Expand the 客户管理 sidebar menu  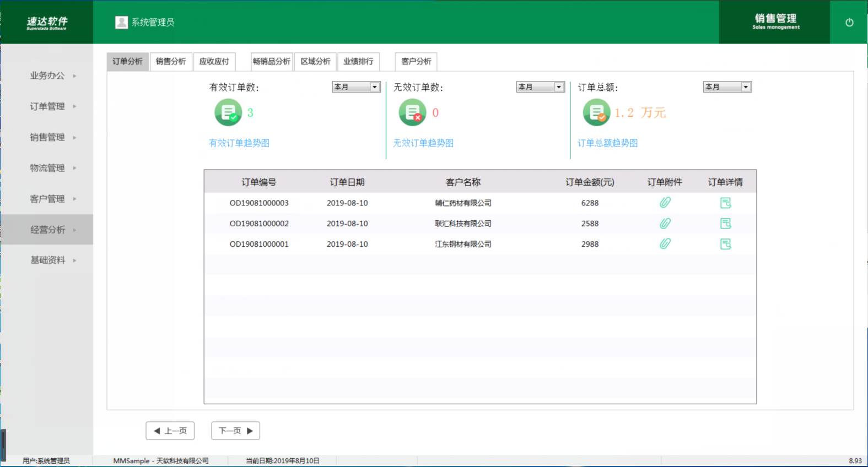click(x=47, y=199)
